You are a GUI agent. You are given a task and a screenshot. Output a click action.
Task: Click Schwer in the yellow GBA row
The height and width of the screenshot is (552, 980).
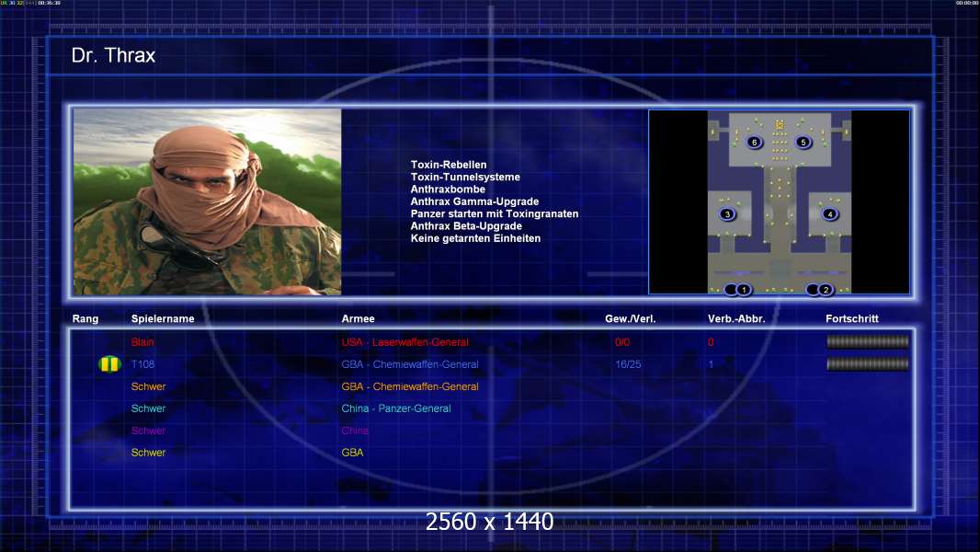coord(148,452)
